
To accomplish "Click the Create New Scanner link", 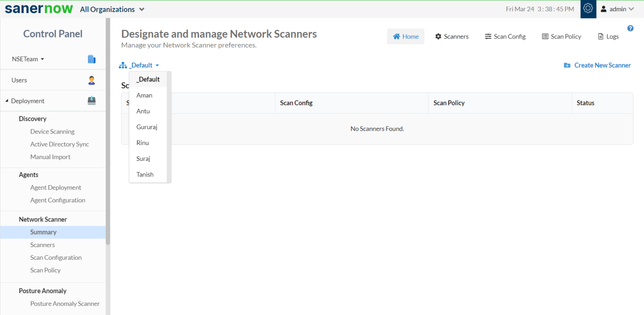I will (x=602, y=65).
